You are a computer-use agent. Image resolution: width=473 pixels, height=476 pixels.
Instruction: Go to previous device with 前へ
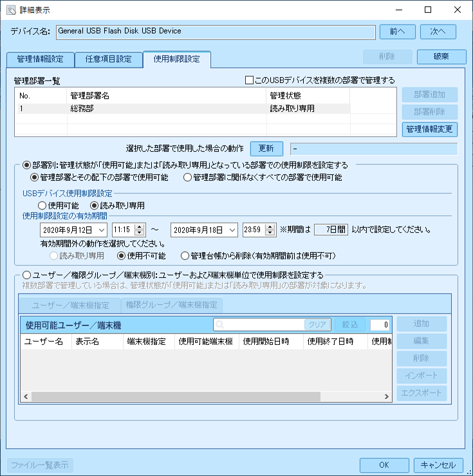pyautogui.click(x=397, y=32)
